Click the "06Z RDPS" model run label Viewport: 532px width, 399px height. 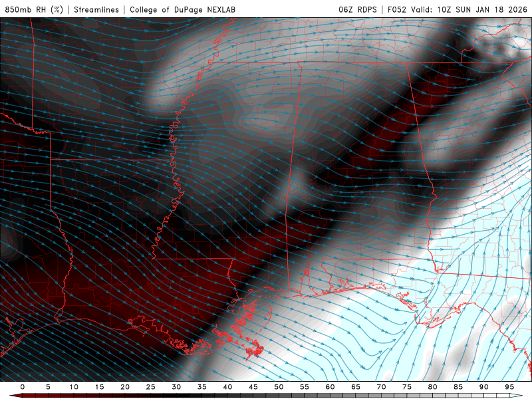358,9
